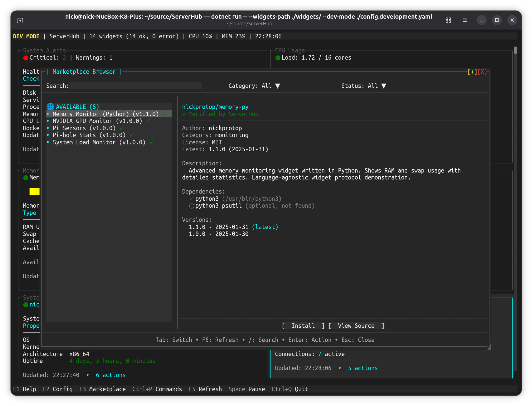
Task: Expand the Category: All dropdown
Action: coord(277,86)
